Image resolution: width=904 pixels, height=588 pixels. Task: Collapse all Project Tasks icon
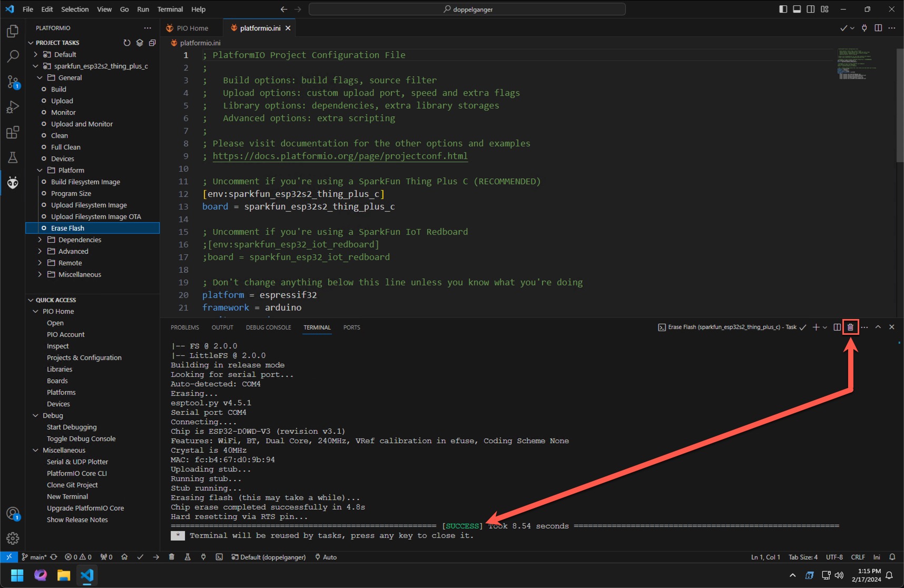click(x=152, y=43)
